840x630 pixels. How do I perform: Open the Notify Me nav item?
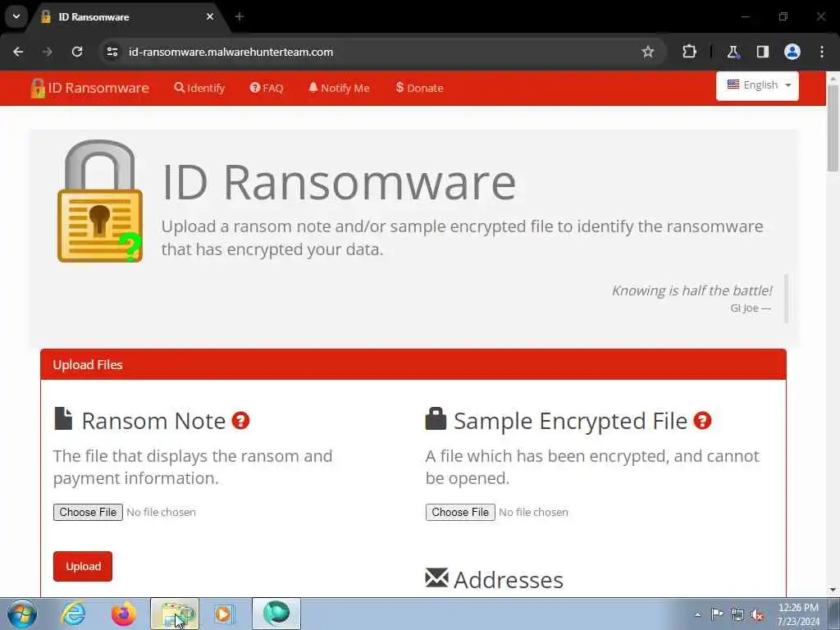pos(339,88)
